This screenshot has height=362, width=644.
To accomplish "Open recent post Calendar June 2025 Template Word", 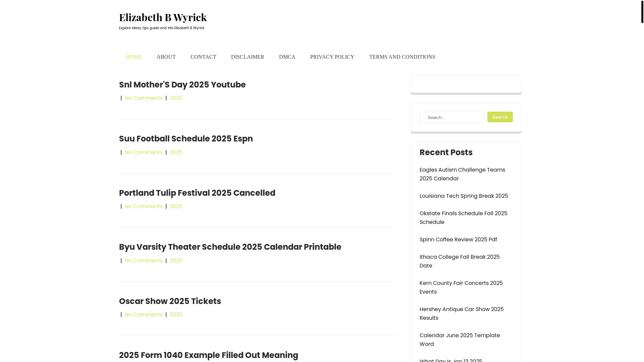I will coord(460,340).
